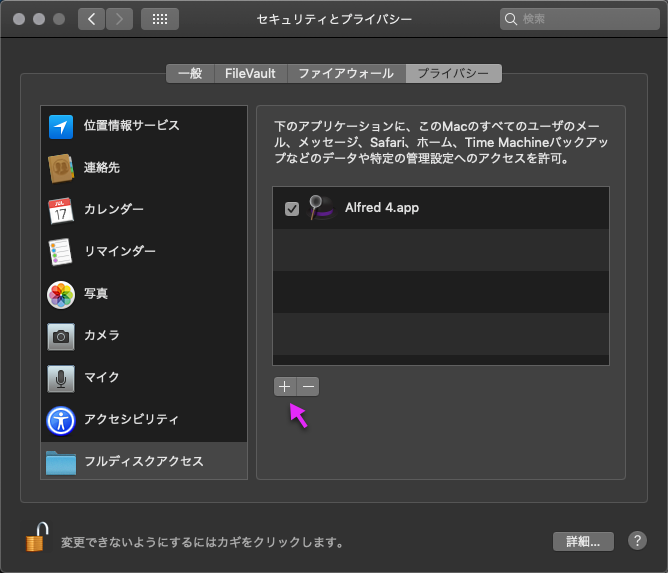Viewport: 668px width, 573px height.
Task: Select フルディスクアクセス label in the list
Action: coord(144,461)
